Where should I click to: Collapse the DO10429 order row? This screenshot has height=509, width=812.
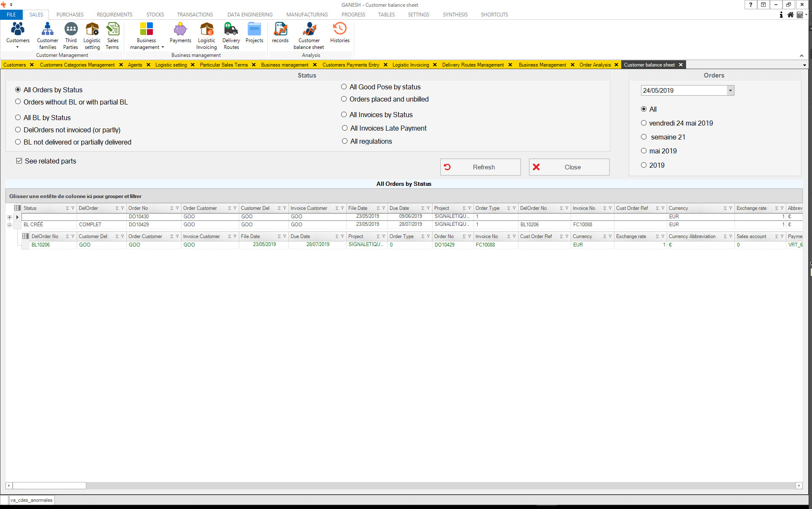(9, 225)
